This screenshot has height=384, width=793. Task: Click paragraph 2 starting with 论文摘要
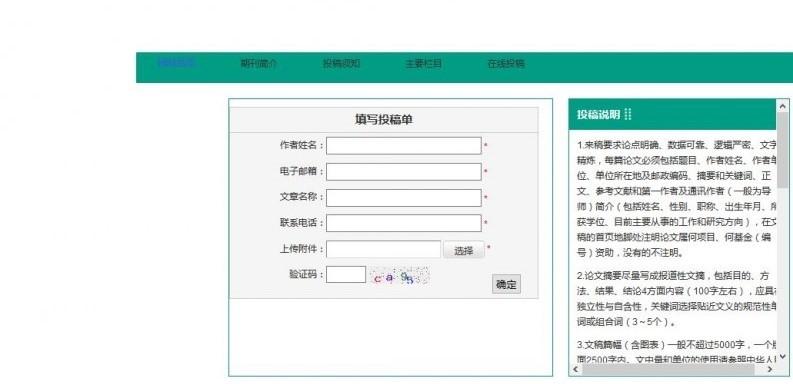(x=676, y=298)
